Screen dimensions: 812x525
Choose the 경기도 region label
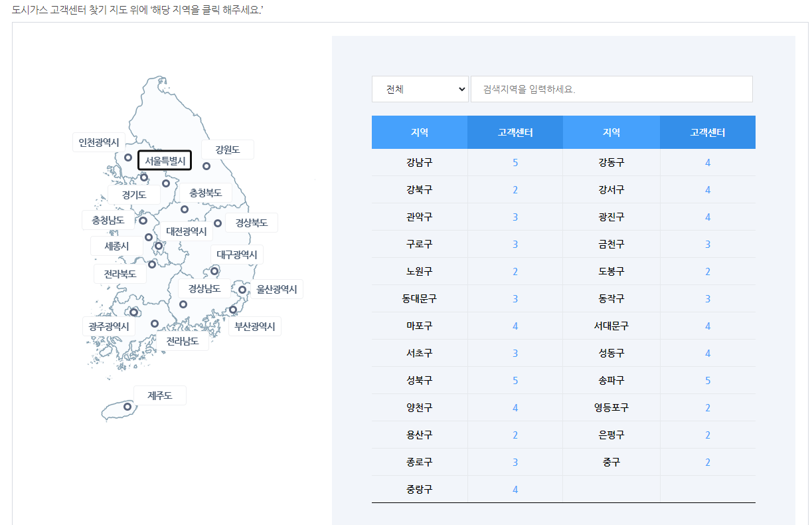(x=134, y=195)
